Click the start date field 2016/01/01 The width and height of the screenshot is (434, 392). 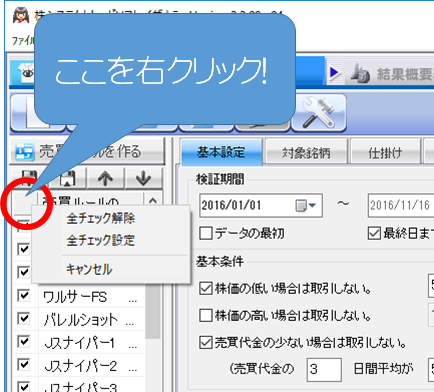[x=261, y=205]
